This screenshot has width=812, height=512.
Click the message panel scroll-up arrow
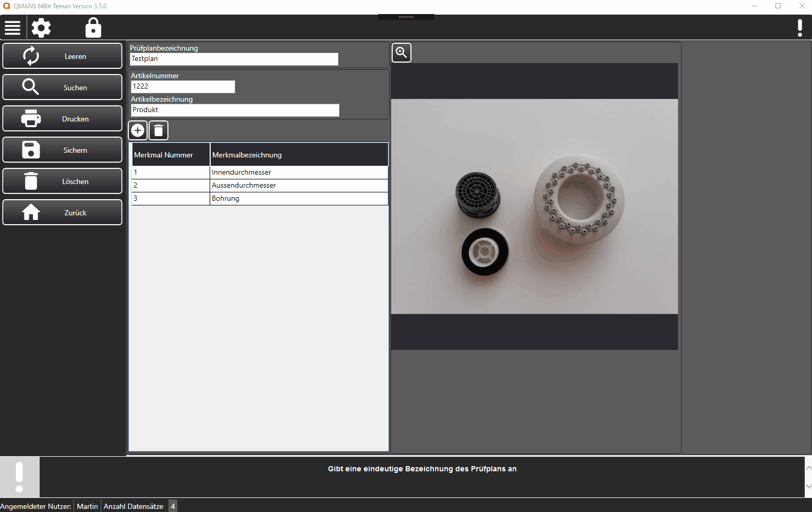click(x=808, y=468)
